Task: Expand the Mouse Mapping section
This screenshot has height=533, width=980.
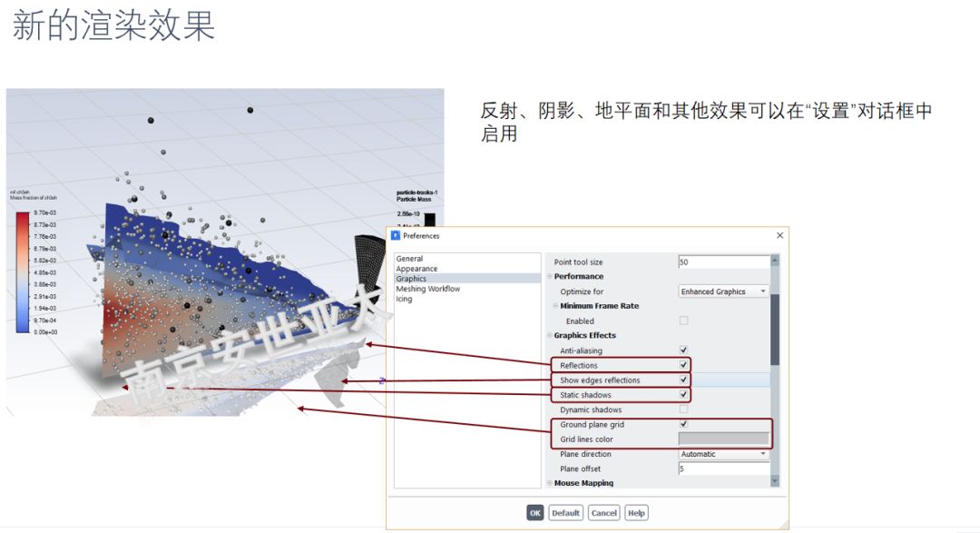Action: [x=549, y=483]
